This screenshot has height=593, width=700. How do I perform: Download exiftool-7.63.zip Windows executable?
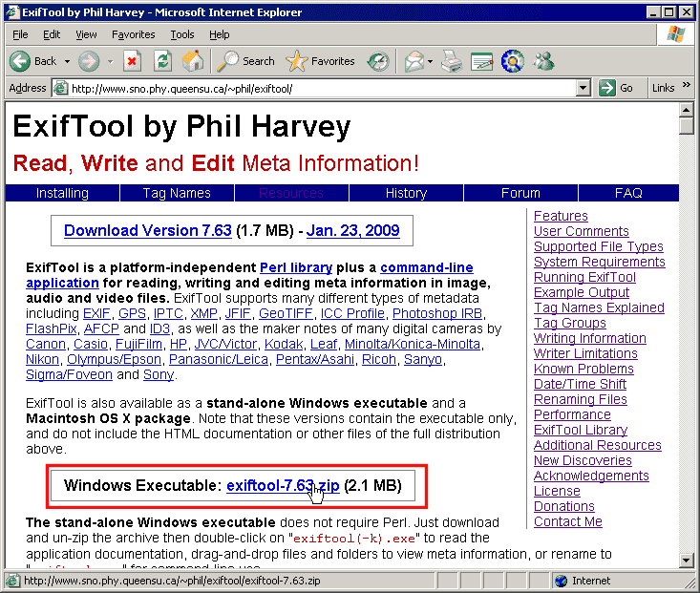(x=283, y=485)
